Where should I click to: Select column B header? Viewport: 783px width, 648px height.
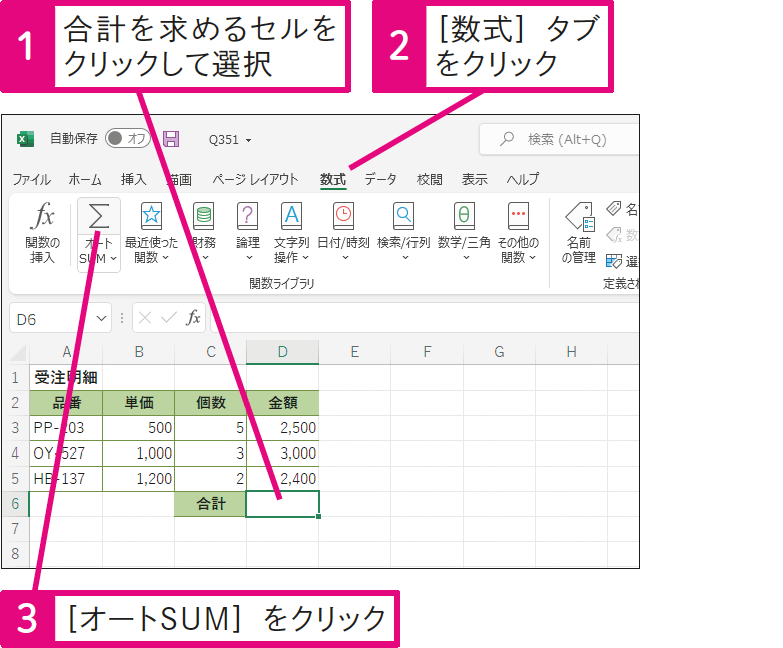[x=139, y=352]
